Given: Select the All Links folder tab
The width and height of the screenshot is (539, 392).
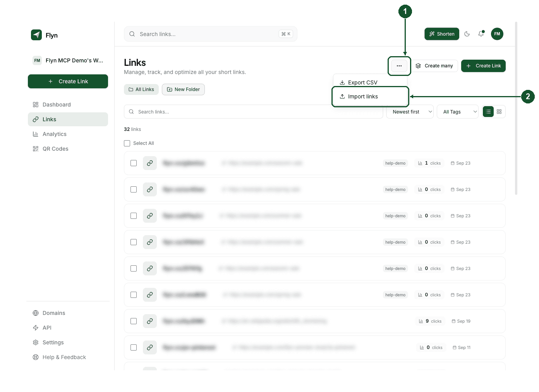Looking at the screenshot, I should pos(141,89).
